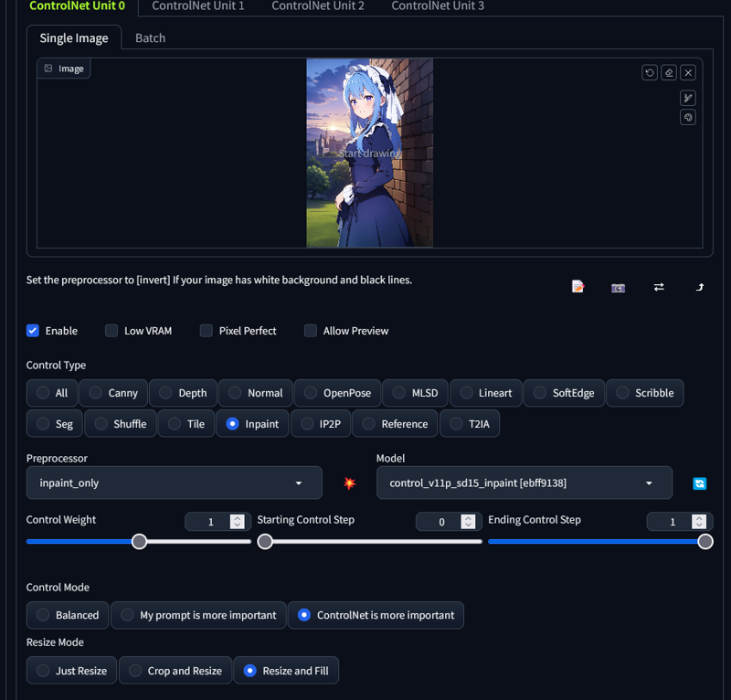Viewport: 731px width, 700px height.
Task: Switch to ControlNet Unit 2 tab
Action: (318, 6)
